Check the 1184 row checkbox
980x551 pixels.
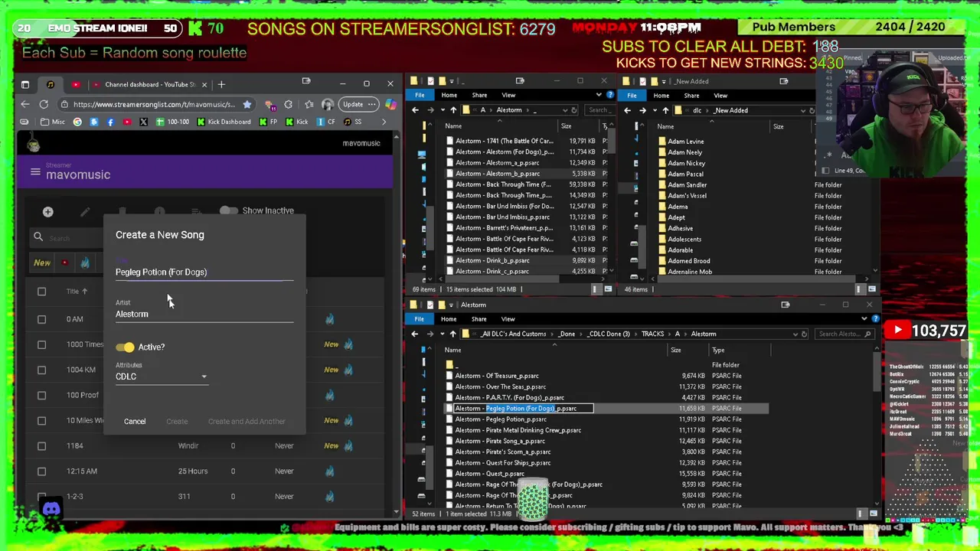coord(41,445)
